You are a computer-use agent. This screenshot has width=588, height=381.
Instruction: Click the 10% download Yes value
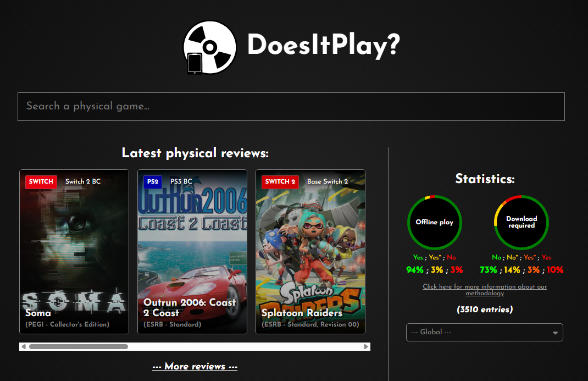[555, 270]
